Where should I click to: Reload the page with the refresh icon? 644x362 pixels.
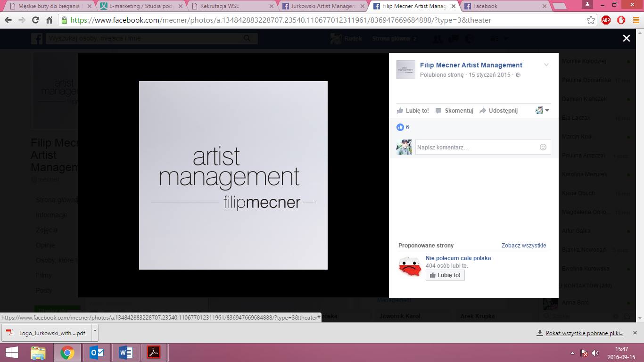[x=35, y=20]
